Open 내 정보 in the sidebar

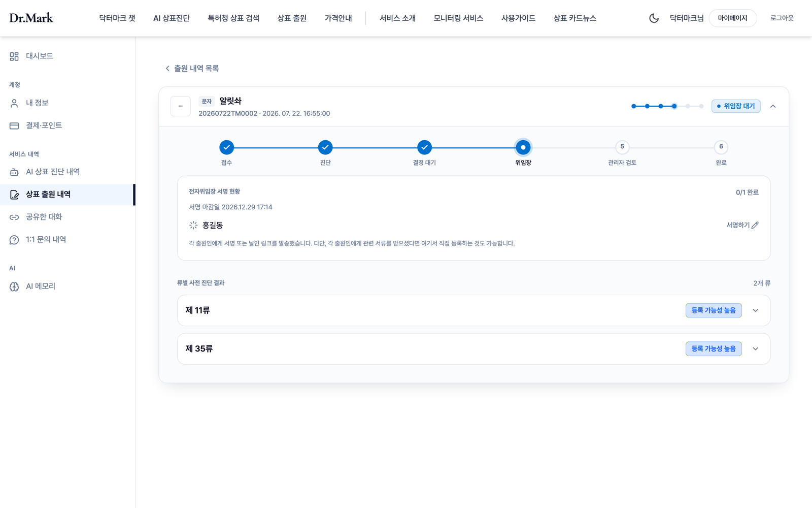point(37,103)
